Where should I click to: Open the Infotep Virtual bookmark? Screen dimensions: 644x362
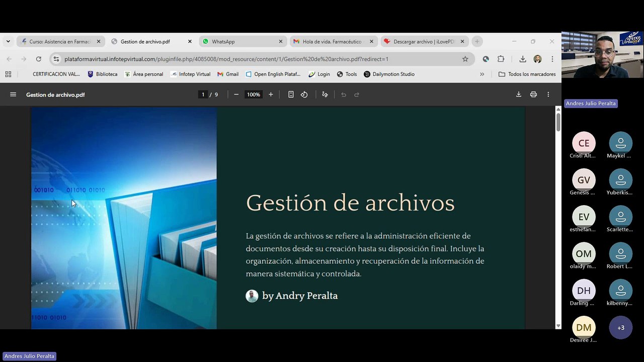[190, 74]
